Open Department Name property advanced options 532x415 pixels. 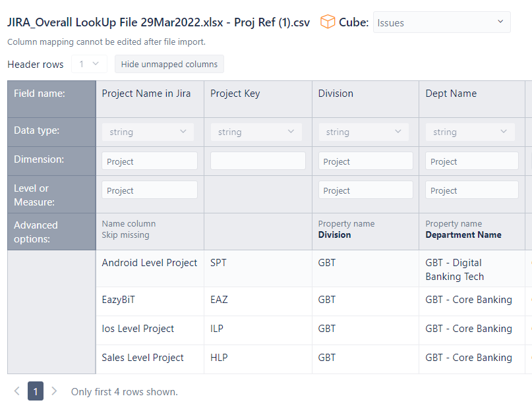click(463, 229)
